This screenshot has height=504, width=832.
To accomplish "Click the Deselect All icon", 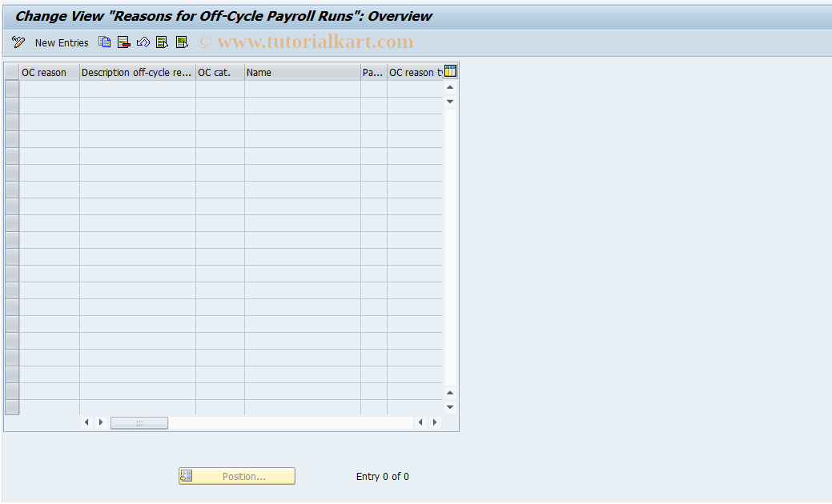I will (182, 42).
